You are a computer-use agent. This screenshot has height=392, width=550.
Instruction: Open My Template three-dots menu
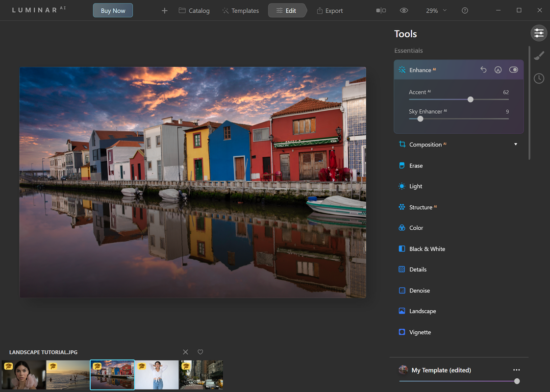coord(516,370)
